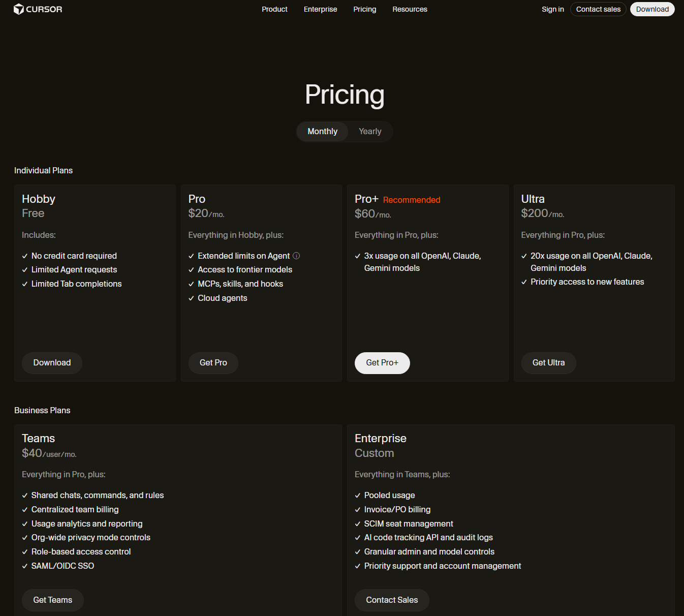Screen dimensions: 684x616
Task: Switch billing to Yearly
Action: [370, 131]
